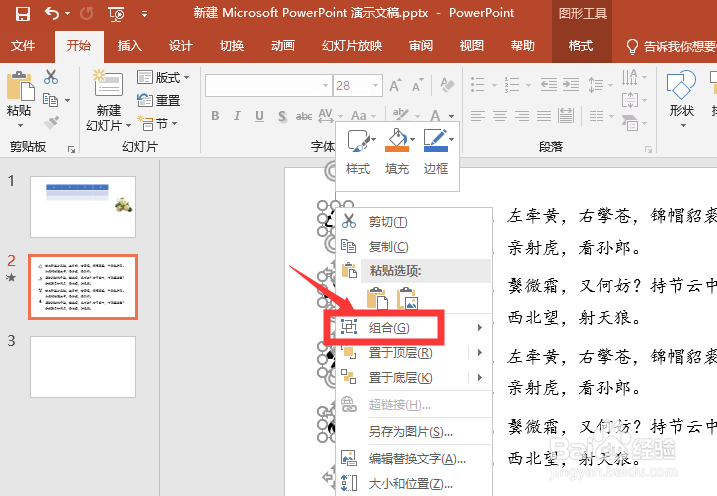Start slideshow from beginning in the quick access toolbar

(116, 14)
